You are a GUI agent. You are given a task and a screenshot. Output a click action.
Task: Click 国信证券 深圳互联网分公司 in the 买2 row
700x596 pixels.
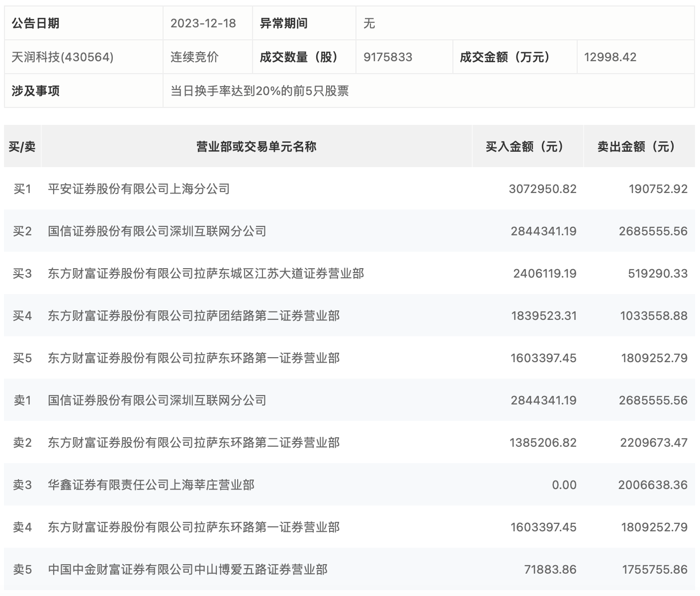(x=157, y=231)
